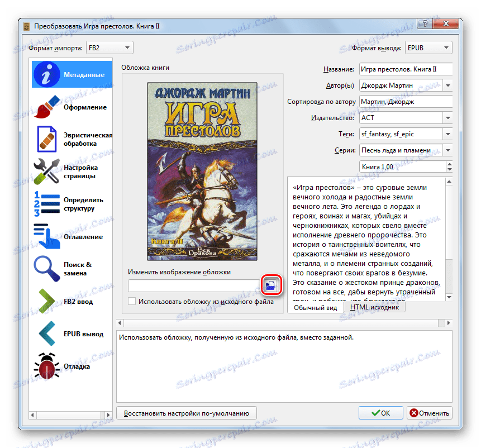Switch to the HTML исходник tab
Viewport: 481px width, 448px height.
(x=374, y=307)
